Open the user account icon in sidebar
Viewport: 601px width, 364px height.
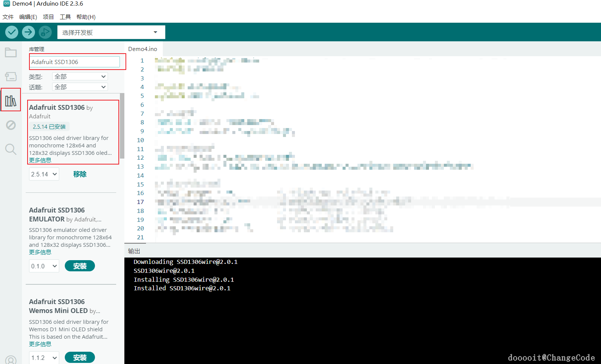coord(11,360)
